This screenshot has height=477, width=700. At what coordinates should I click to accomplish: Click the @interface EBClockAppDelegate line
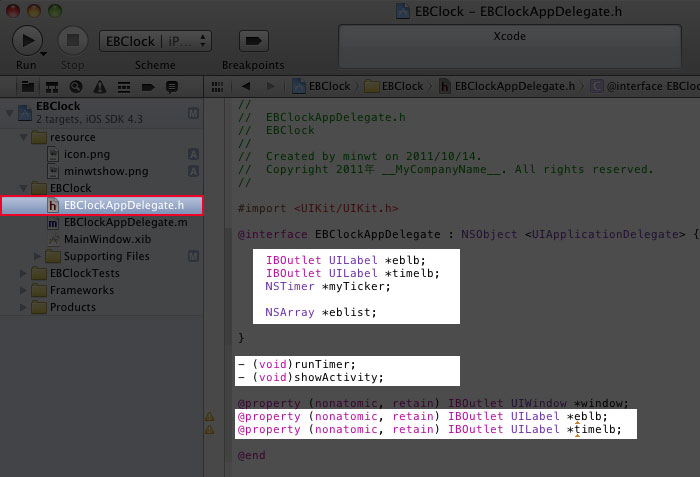468,234
